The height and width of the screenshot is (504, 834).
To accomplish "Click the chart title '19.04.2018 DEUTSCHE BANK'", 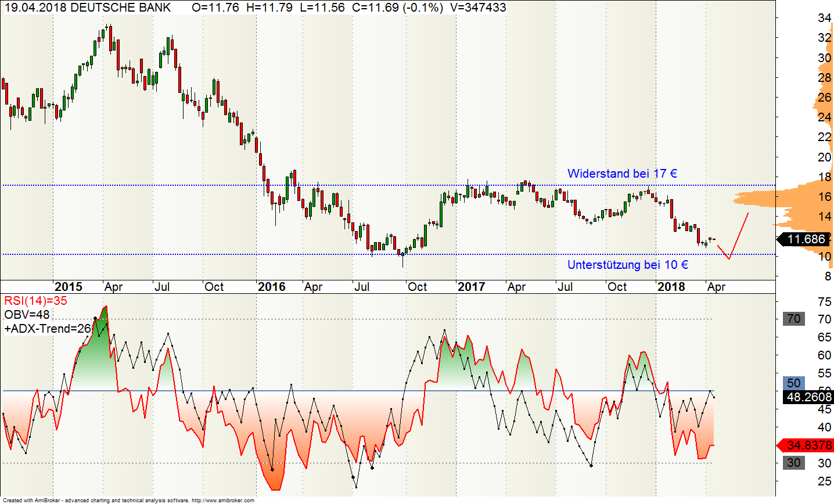I will pos(87,8).
